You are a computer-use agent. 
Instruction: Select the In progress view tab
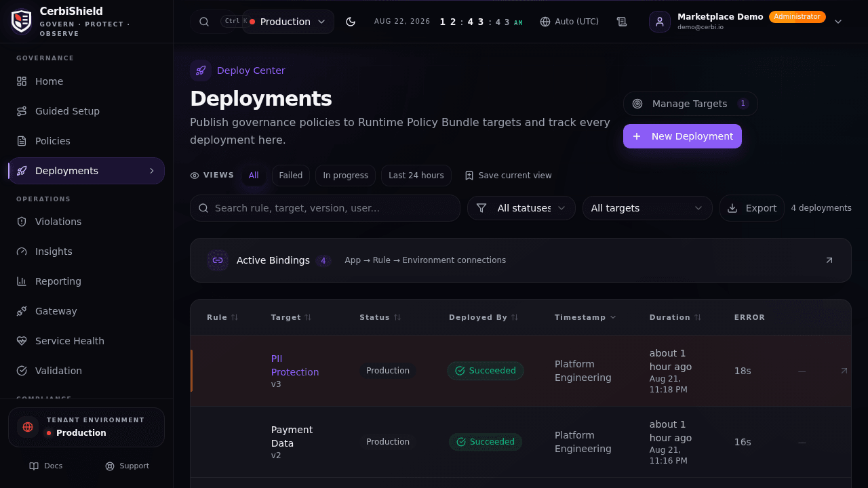(345, 176)
